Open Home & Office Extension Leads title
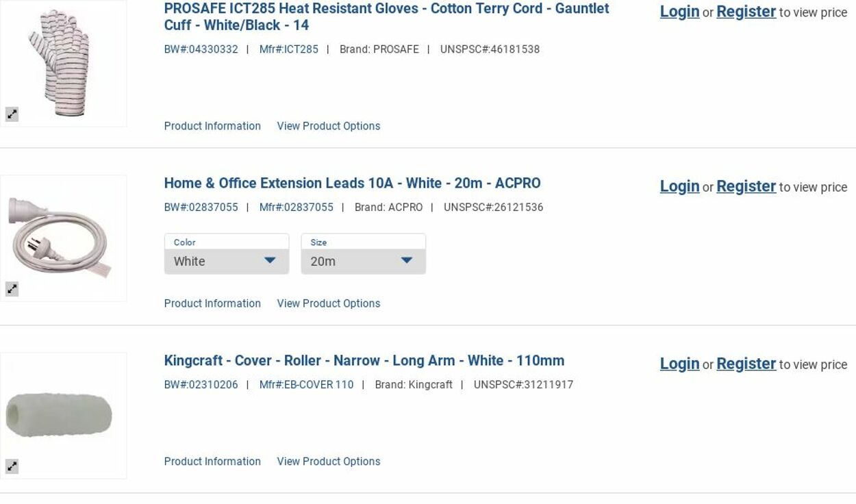This screenshot has width=856, height=504. [x=352, y=183]
